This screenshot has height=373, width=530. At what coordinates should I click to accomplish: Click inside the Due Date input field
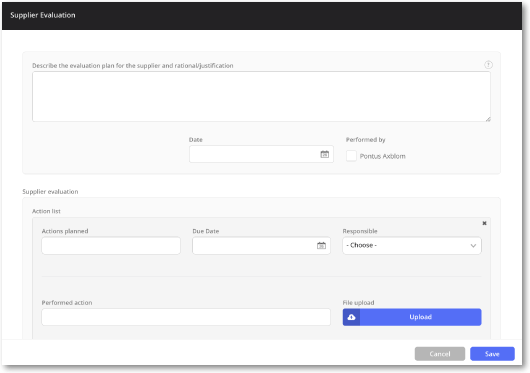(x=261, y=245)
